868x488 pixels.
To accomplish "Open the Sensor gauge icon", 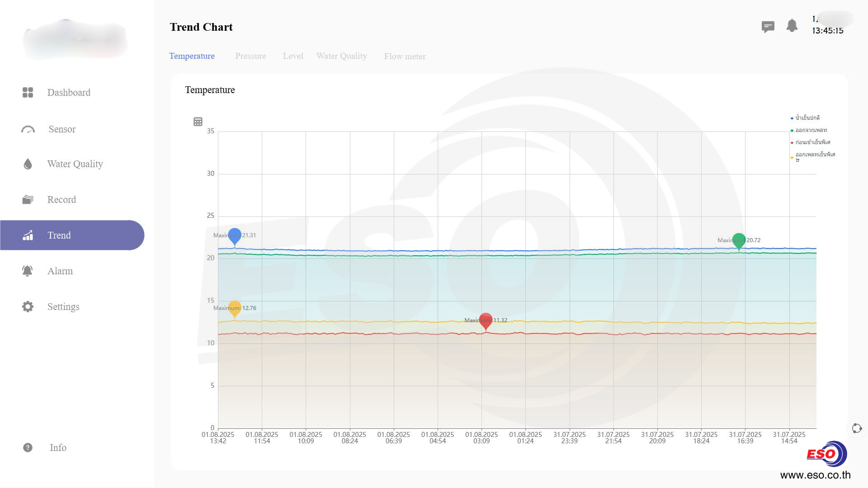I will [x=28, y=129].
